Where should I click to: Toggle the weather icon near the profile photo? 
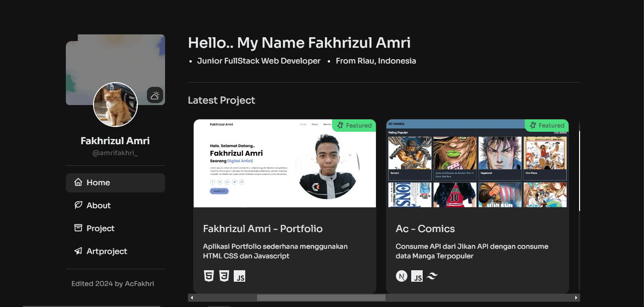pyautogui.click(x=155, y=95)
